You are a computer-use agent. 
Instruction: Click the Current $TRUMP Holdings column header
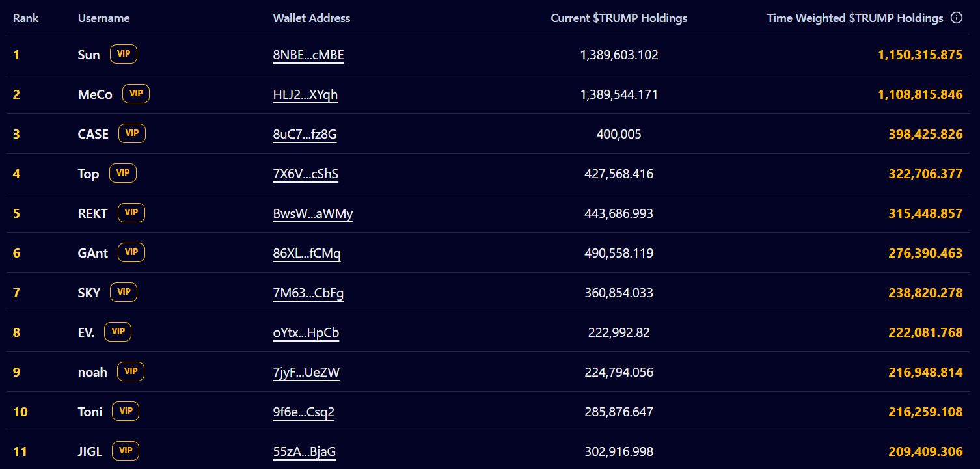[x=619, y=18]
